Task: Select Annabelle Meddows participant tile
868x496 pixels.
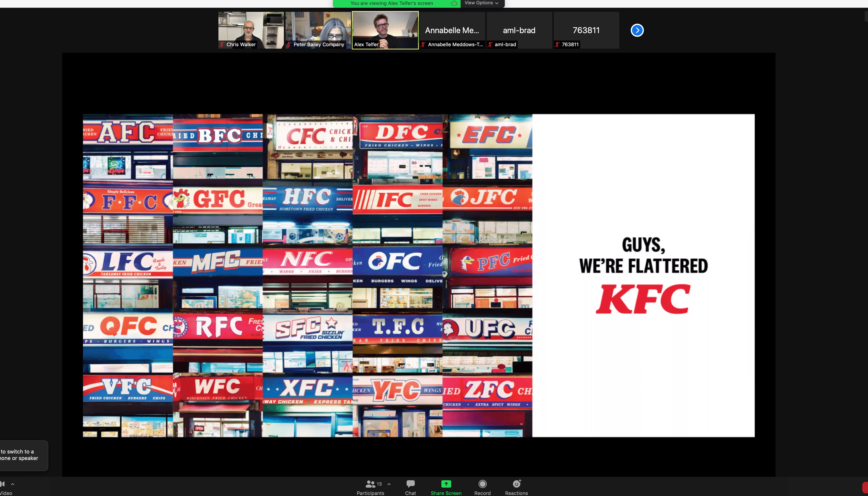Action: (x=452, y=30)
